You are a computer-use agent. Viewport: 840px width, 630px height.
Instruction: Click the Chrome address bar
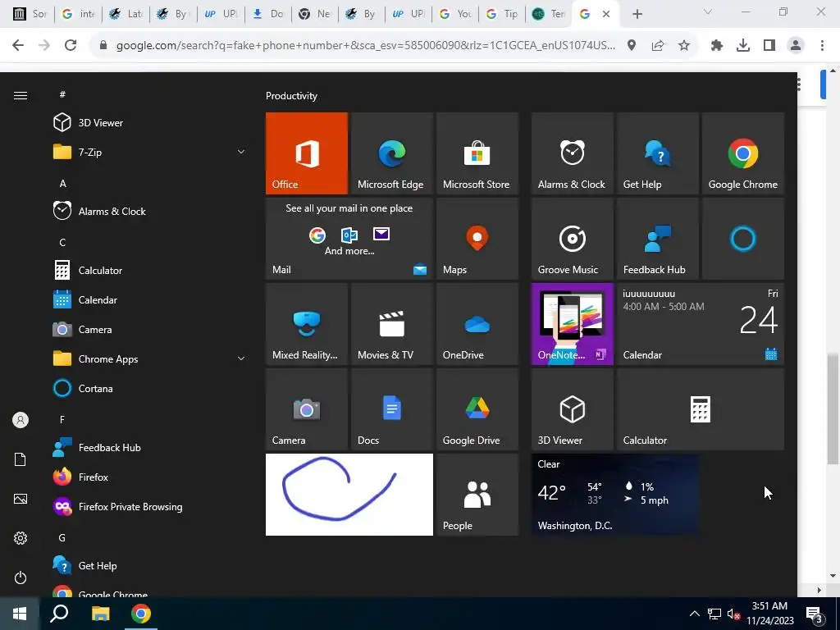point(365,46)
